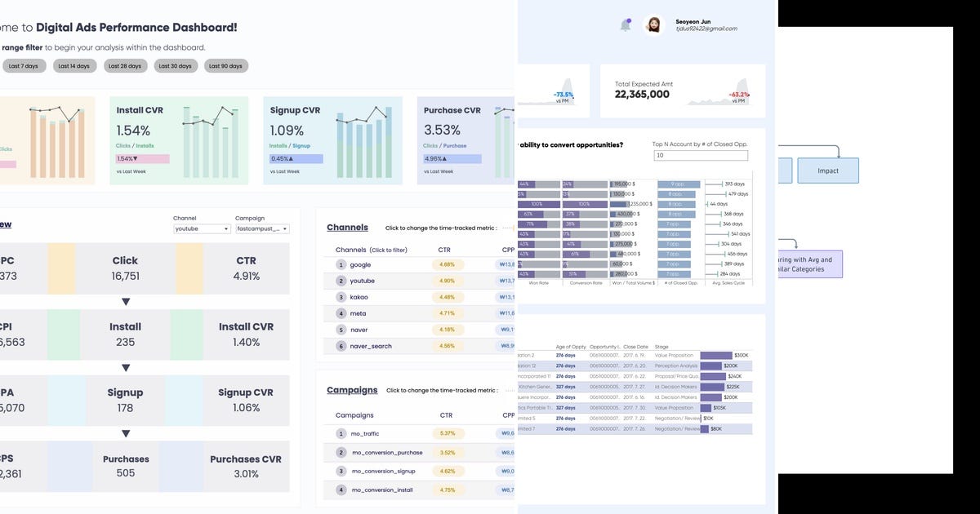Click the Impact box in the flowchart
This screenshot has height=514, width=980.
(x=829, y=171)
